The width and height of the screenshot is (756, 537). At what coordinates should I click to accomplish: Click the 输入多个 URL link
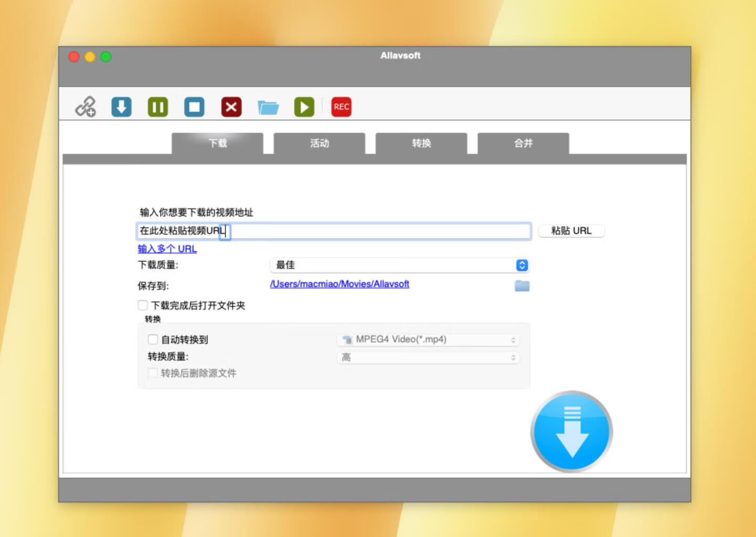click(167, 249)
